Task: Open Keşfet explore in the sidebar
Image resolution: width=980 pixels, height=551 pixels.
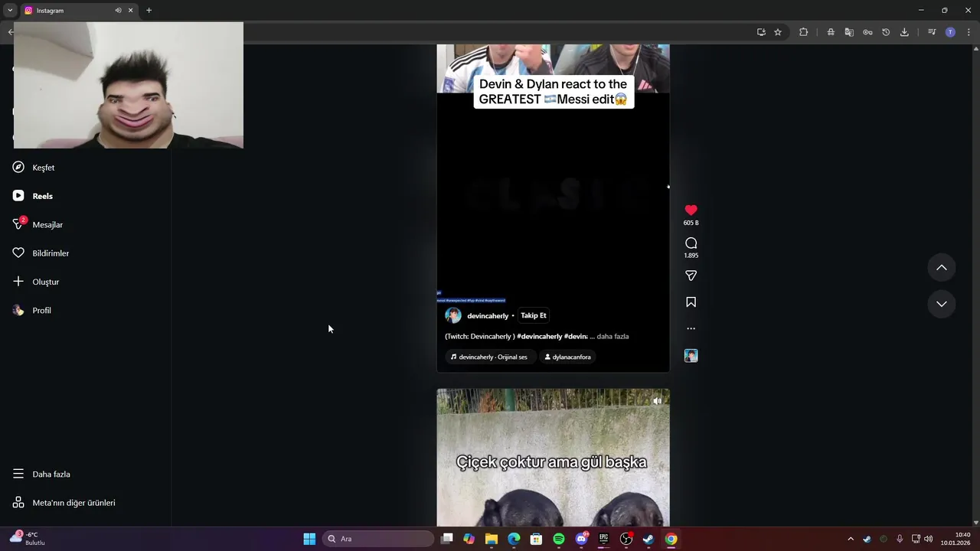Action: [34, 168]
